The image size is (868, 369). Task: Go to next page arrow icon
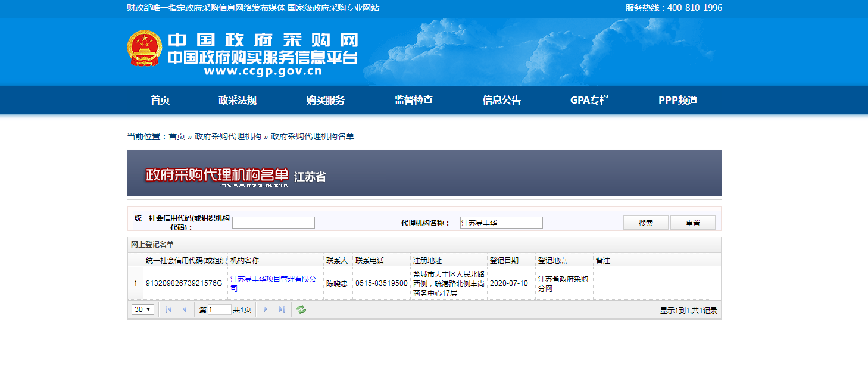pyautogui.click(x=266, y=309)
